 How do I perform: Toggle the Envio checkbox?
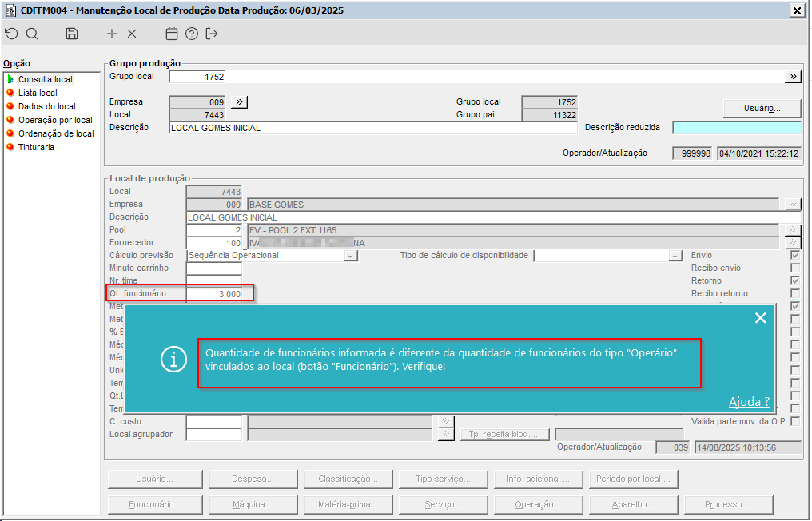click(x=795, y=256)
